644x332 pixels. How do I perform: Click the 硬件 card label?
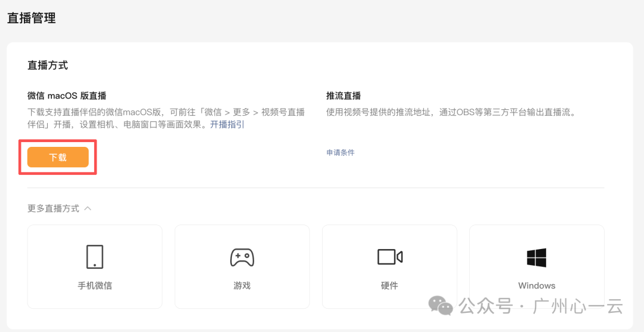coord(389,285)
